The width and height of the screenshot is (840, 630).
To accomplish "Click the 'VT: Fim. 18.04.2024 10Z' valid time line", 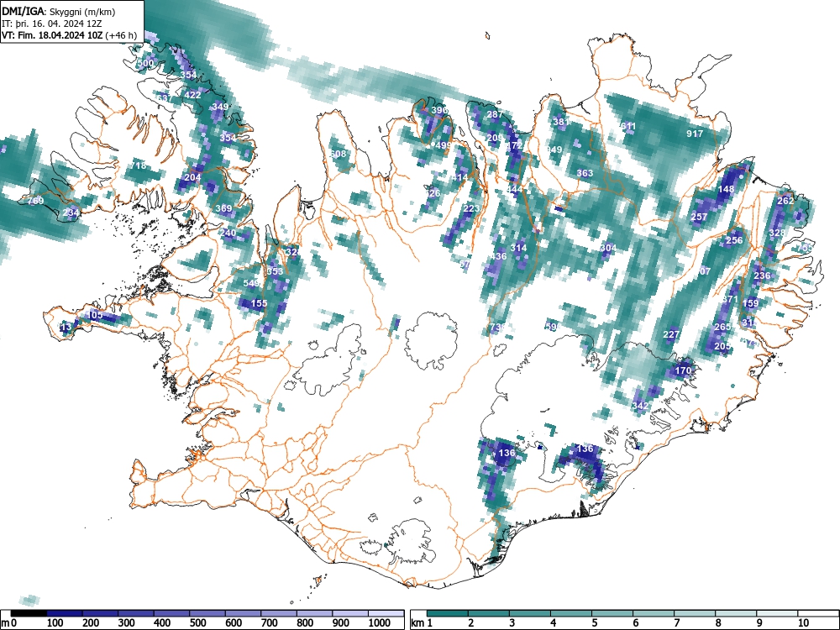I will (69, 35).
